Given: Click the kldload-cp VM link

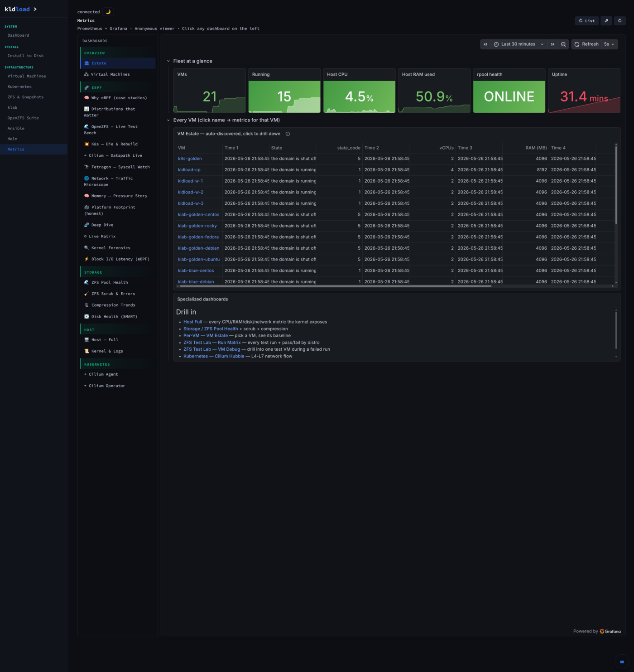Looking at the screenshot, I should 189,170.
